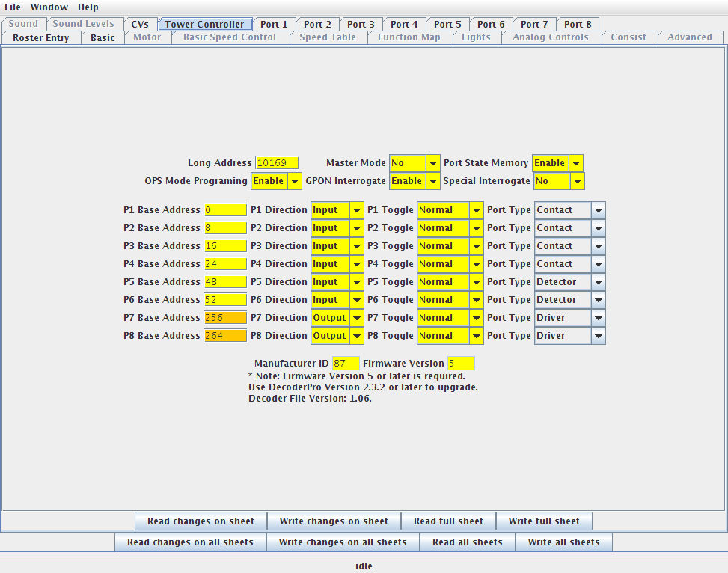Screen dimensions: 728x573
Task: Click the Manufacturer ID field
Action: coord(346,364)
